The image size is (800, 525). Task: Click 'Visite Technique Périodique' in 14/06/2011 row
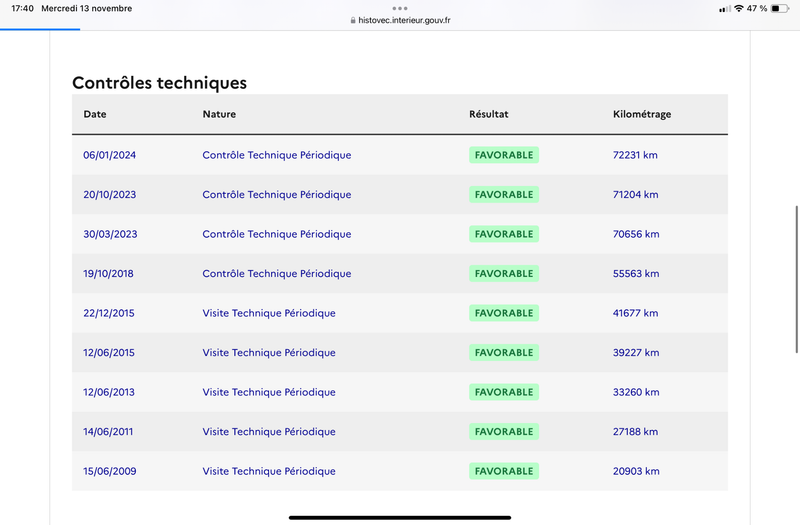point(269,432)
